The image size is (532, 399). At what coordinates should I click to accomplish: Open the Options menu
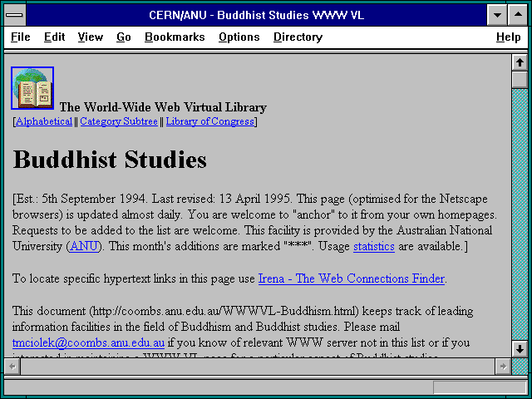tap(239, 37)
